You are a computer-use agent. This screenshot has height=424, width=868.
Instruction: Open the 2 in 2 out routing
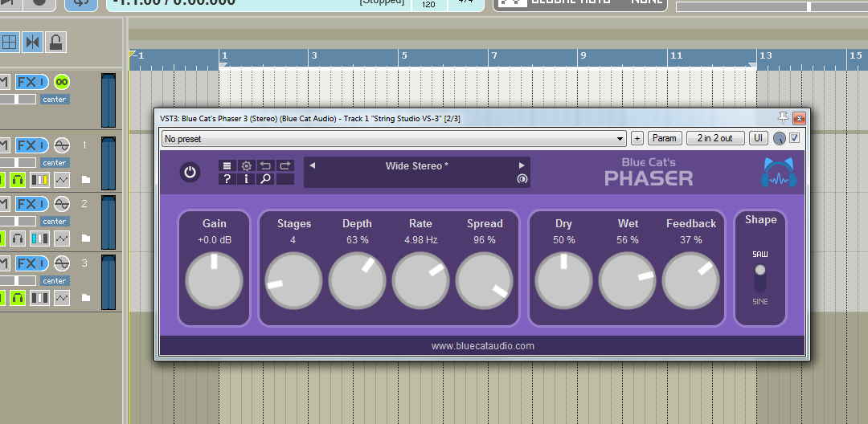[x=714, y=138]
